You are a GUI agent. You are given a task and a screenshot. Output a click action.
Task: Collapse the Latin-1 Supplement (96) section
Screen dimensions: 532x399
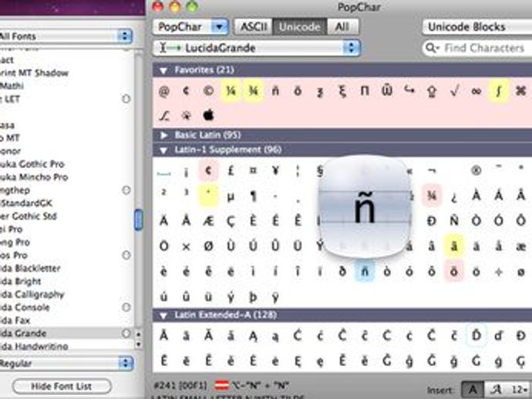163,150
